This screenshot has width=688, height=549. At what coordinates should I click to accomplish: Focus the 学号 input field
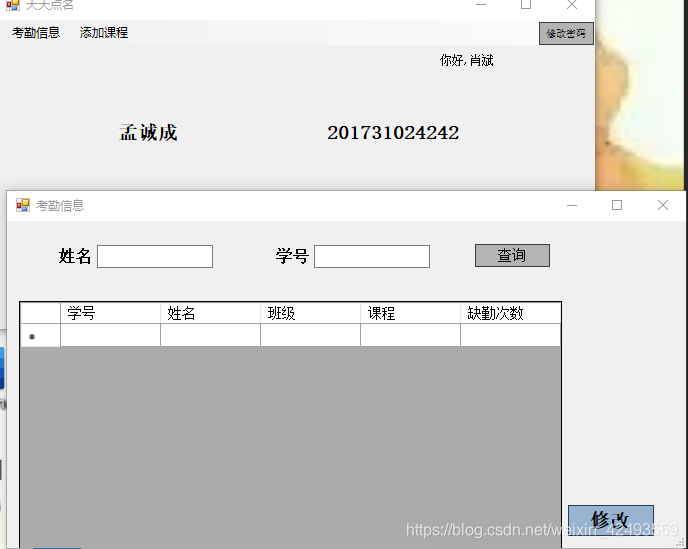(x=372, y=256)
